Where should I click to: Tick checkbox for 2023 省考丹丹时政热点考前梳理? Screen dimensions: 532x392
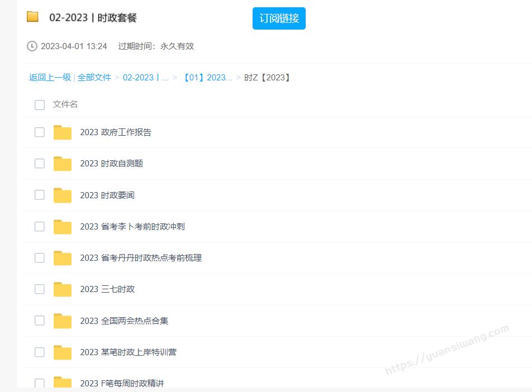40,258
